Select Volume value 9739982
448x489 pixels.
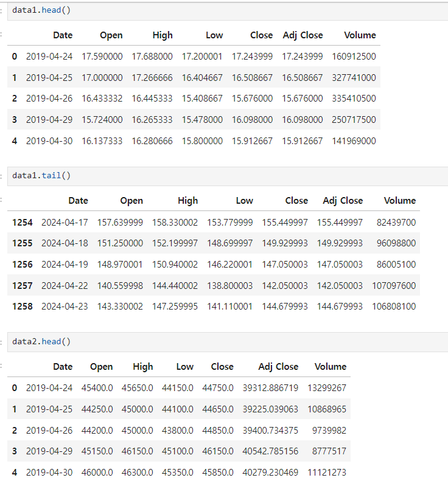(329, 431)
